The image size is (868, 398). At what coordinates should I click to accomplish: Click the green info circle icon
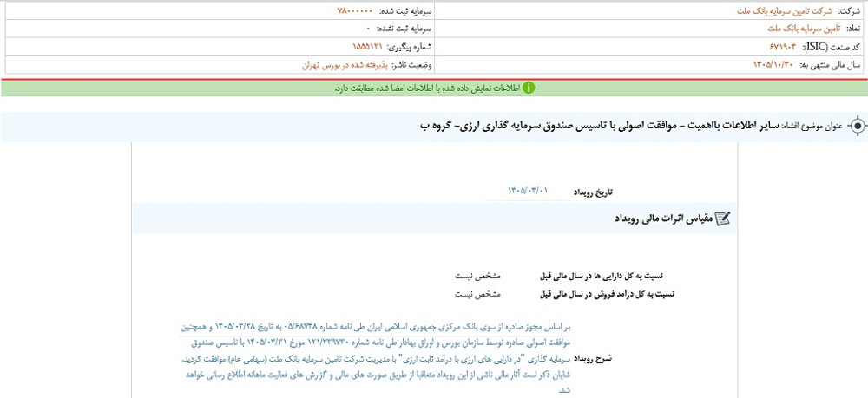click(529, 88)
